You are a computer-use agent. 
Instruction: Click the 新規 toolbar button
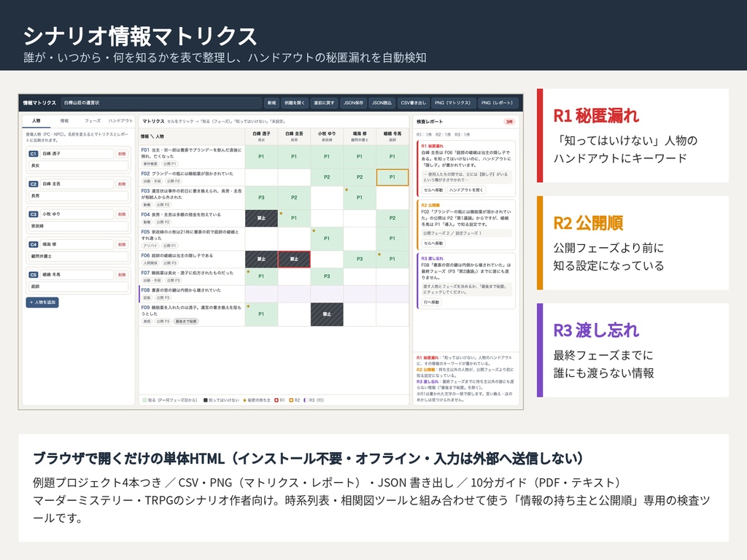click(x=271, y=103)
